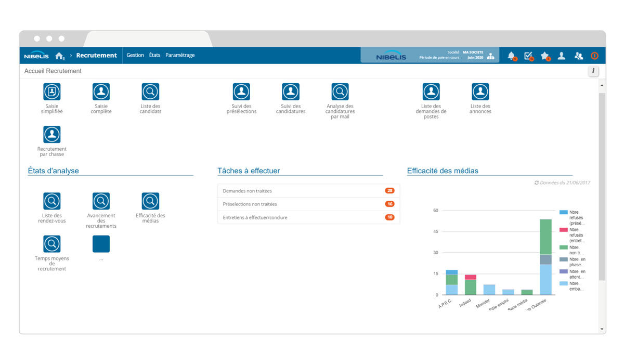
Task: Open Liste des annonces
Action: tap(480, 92)
